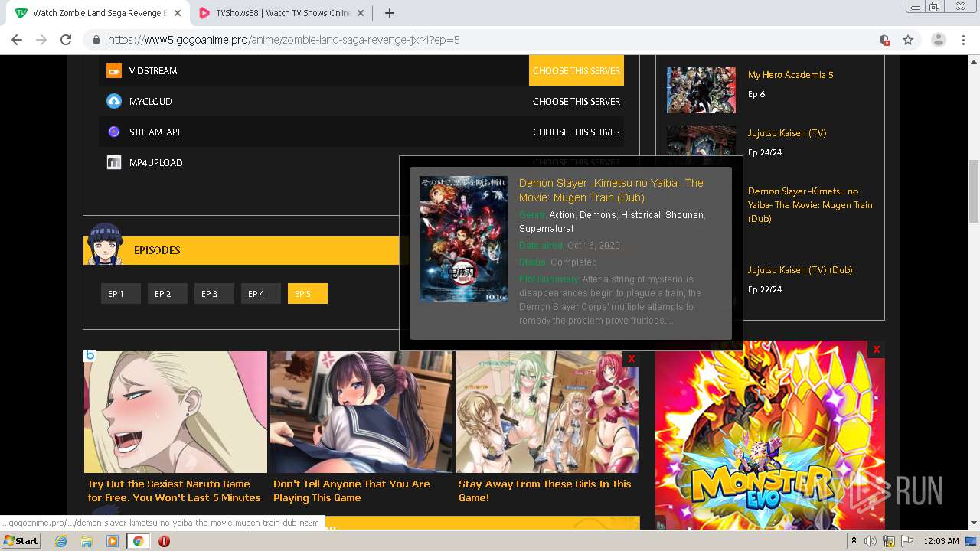Click the site lock security icon
Screen dimensions: 980x551
pyautogui.click(x=96, y=40)
